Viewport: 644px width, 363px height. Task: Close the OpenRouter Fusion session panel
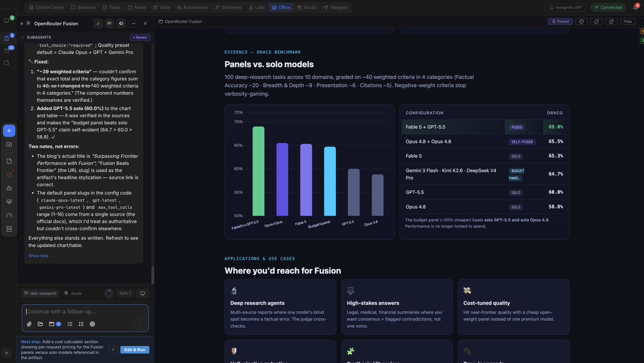(145, 24)
